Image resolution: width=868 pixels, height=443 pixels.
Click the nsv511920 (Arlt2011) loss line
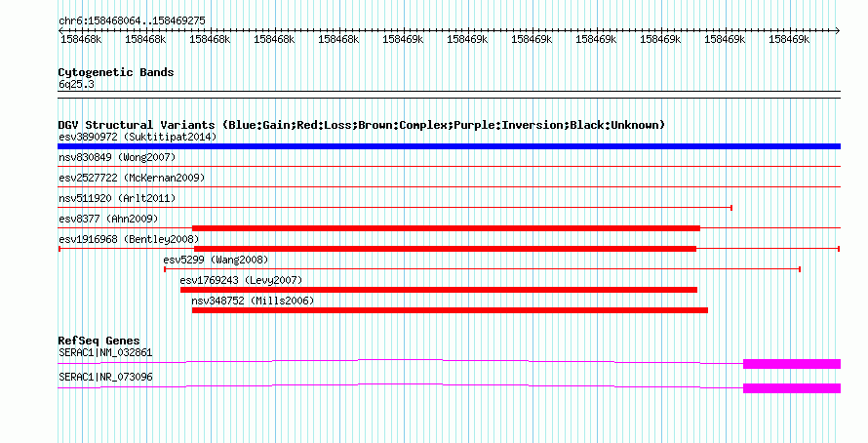point(395,207)
